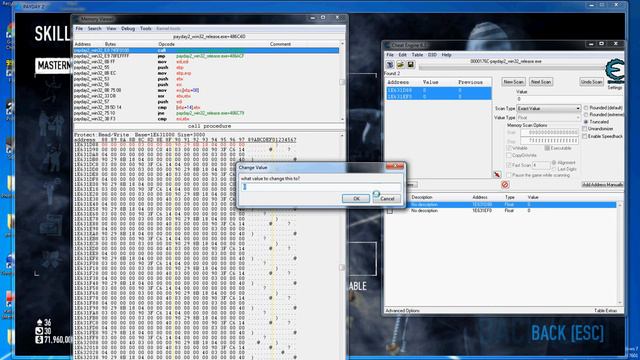Click the what value to change input field
Viewport: 640px width, 360px height.
click(x=321, y=187)
